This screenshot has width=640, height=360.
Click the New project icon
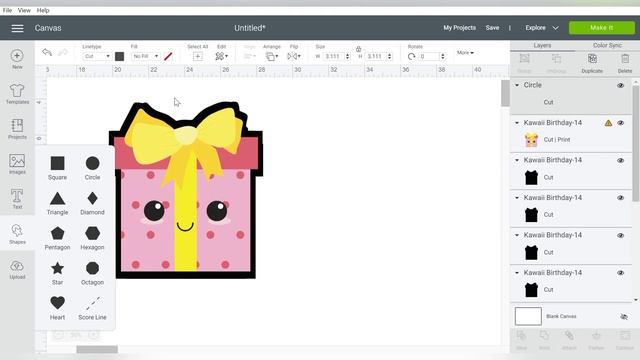[x=17, y=59]
